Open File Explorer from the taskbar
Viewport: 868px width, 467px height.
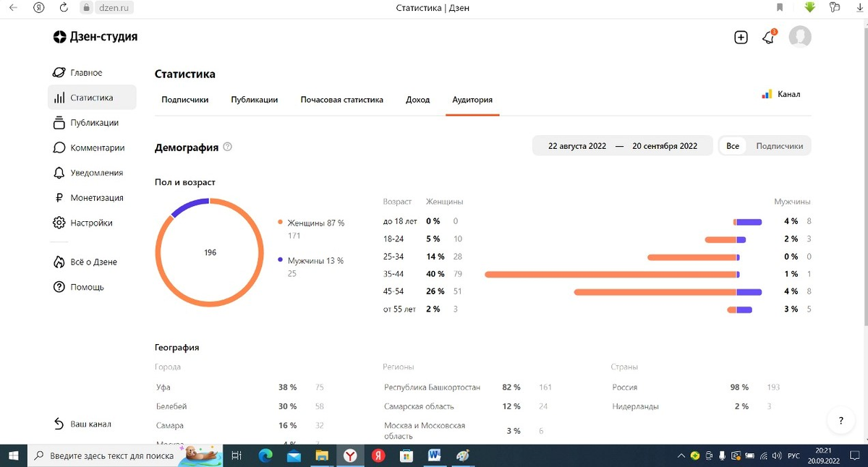coord(322,456)
